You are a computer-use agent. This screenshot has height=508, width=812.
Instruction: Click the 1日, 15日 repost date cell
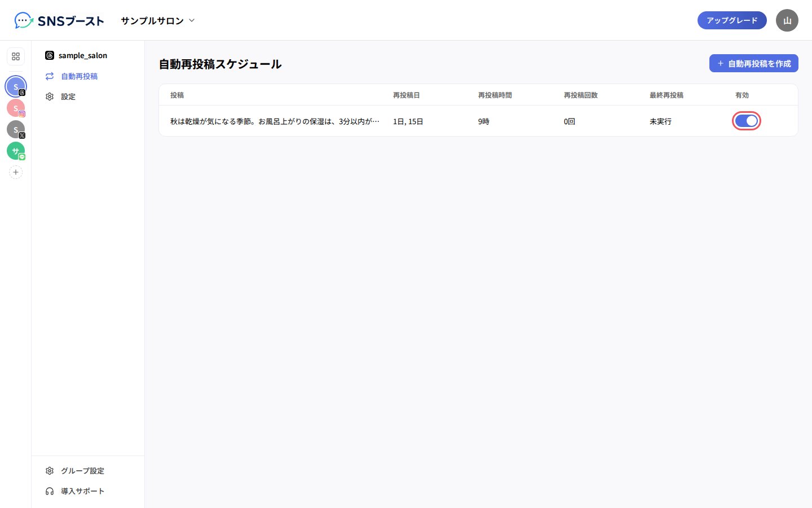[408, 121]
